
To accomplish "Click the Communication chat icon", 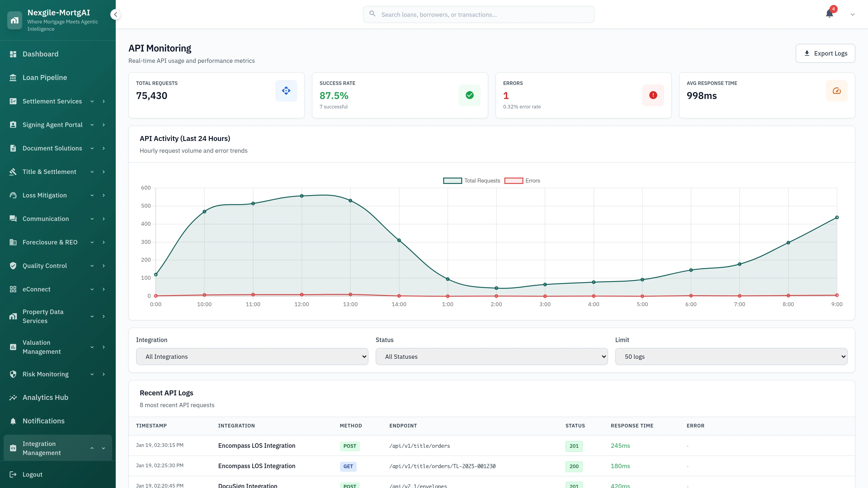I will click(13, 218).
